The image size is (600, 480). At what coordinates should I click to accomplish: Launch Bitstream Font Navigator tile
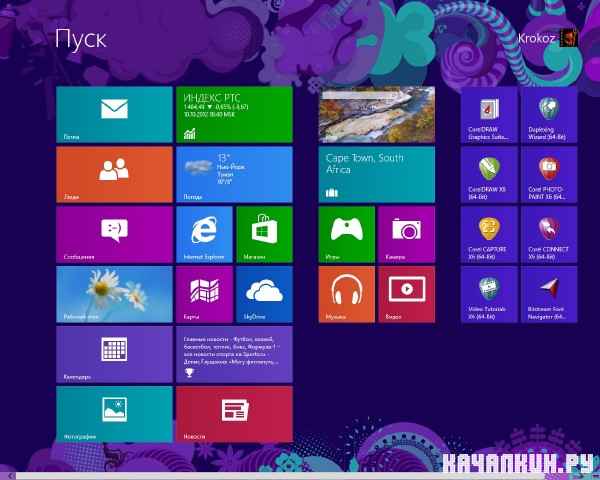(549, 294)
